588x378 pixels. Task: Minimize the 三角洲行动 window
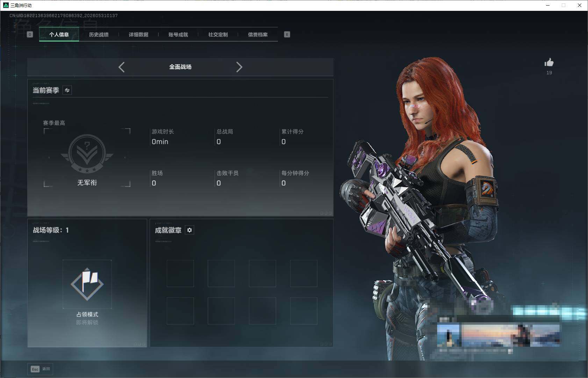point(548,5)
